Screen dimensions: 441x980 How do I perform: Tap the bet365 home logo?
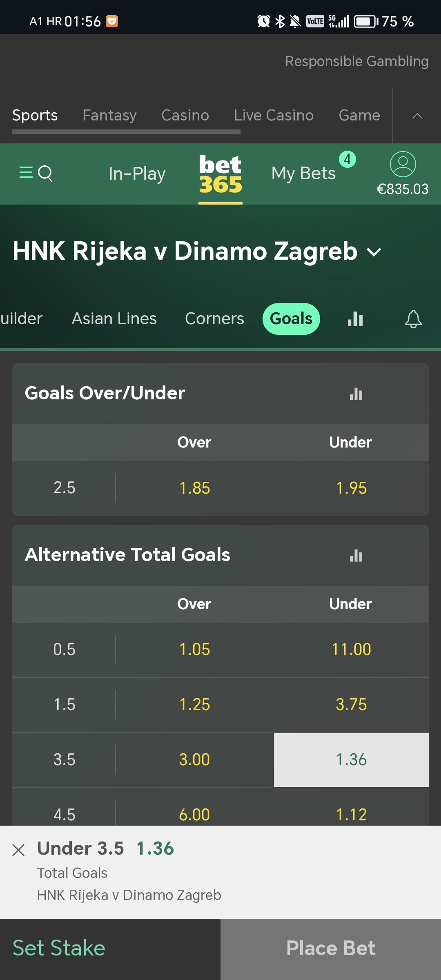[x=220, y=174]
